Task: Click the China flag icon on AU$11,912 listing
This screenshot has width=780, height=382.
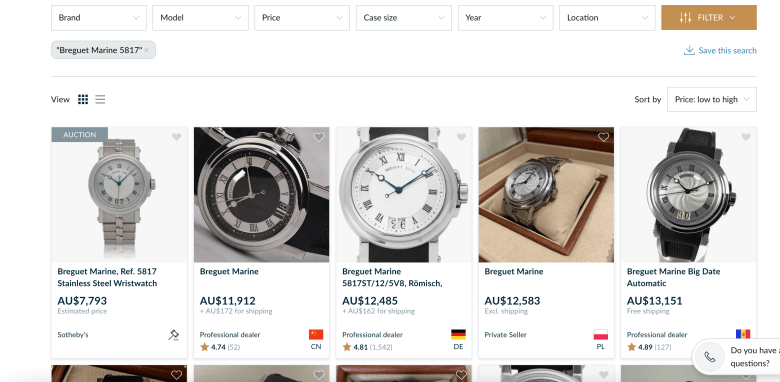Action: tap(316, 334)
